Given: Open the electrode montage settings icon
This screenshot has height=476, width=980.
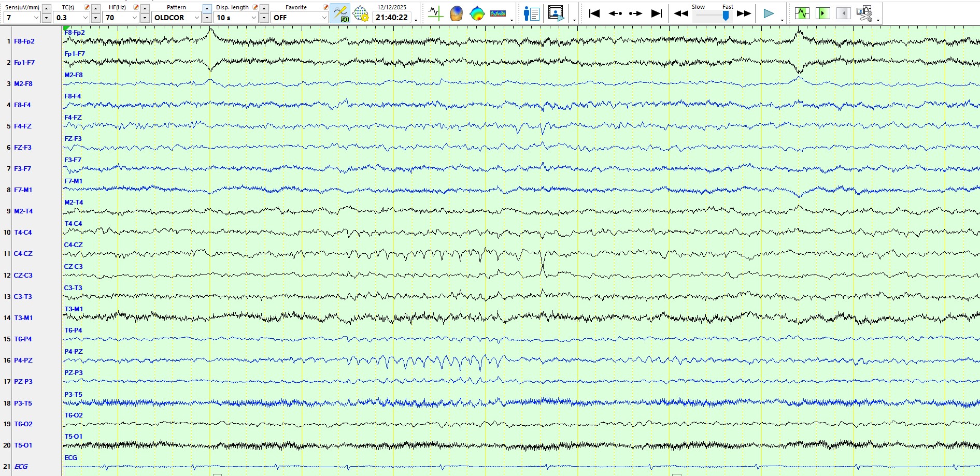Looking at the screenshot, I should click(361, 13).
